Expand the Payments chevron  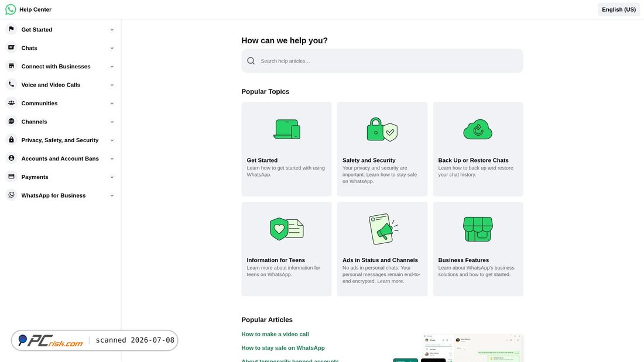(112, 177)
